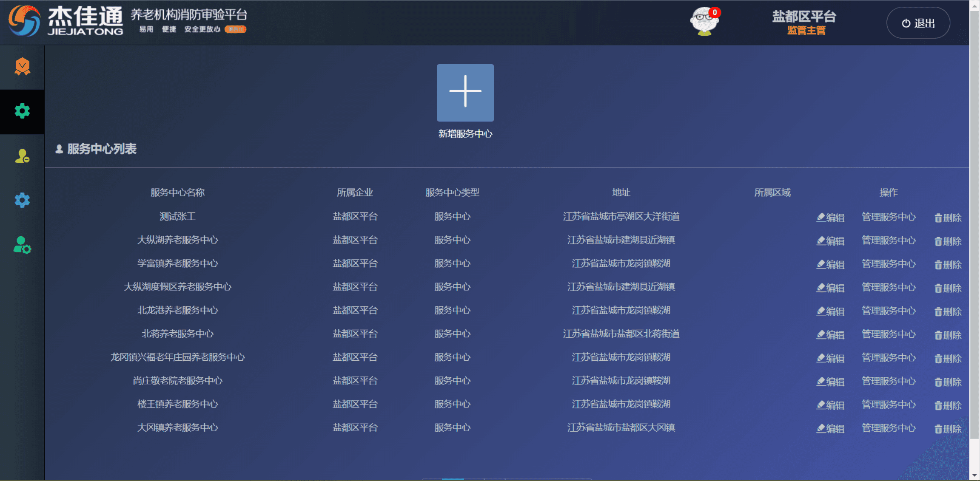
Task: Delete the 北蒋养老服务中心 row
Action: click(948, 335)
